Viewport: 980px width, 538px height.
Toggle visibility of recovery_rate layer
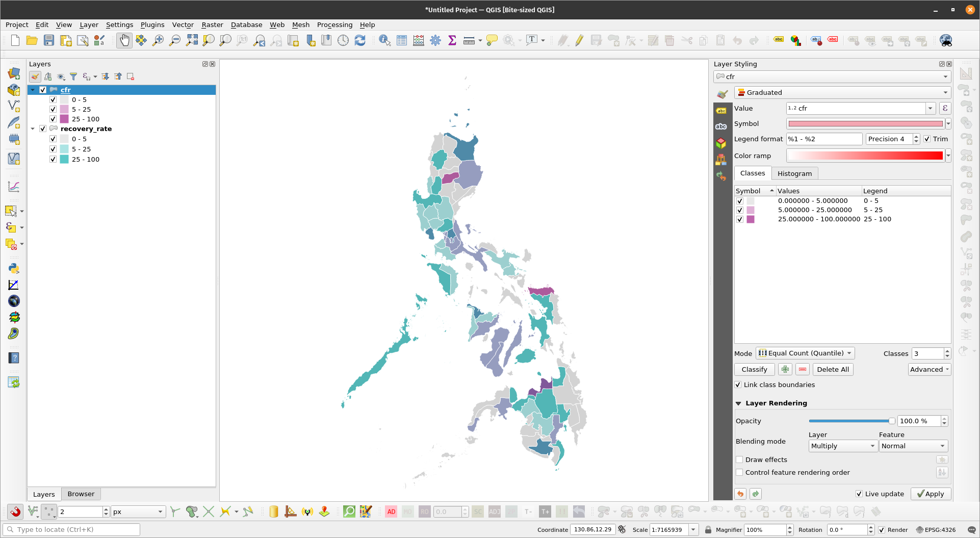43,129
